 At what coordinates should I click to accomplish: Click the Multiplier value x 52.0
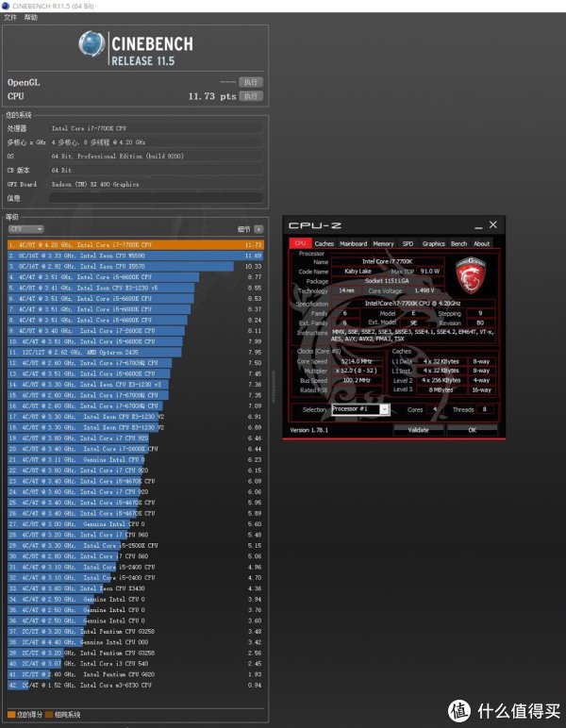pyautogui.click(x=357, y=371)
